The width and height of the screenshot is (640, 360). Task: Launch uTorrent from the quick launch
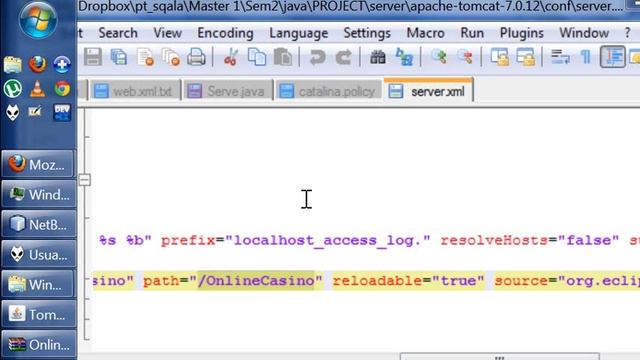point(13,89)
